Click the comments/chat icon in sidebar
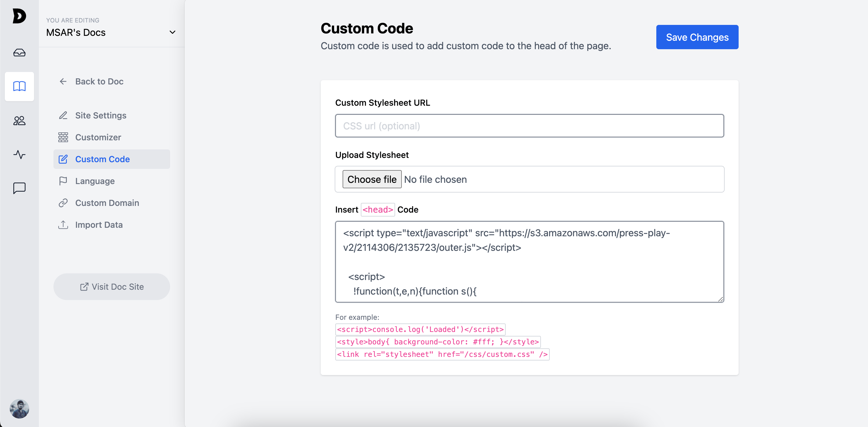 point(19,188)
